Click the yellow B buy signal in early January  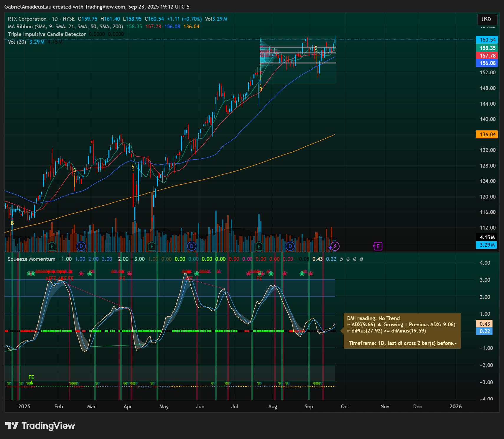coord(12,223)
